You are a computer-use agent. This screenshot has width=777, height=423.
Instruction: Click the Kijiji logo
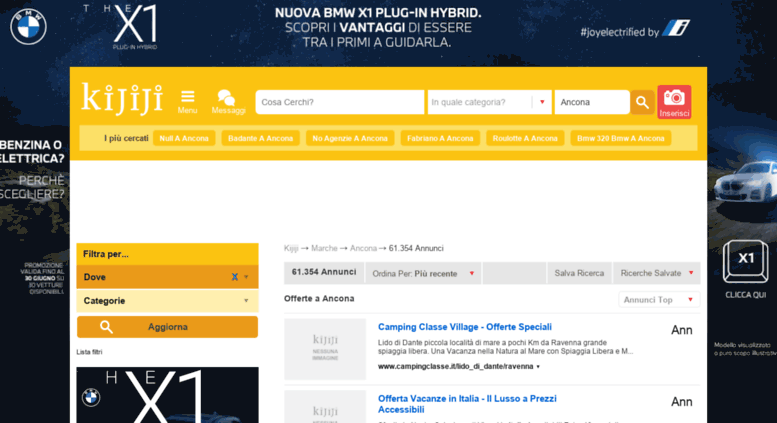(x=122, y=100)
